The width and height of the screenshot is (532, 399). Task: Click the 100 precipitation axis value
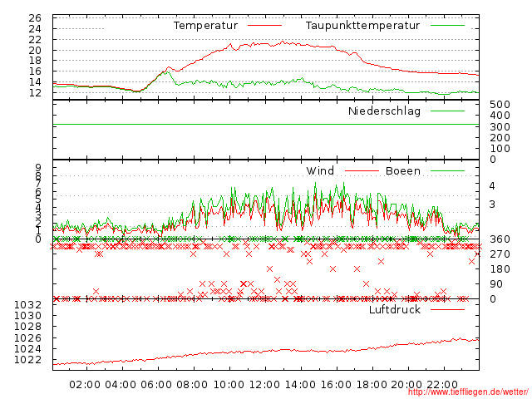click(500, 149)
